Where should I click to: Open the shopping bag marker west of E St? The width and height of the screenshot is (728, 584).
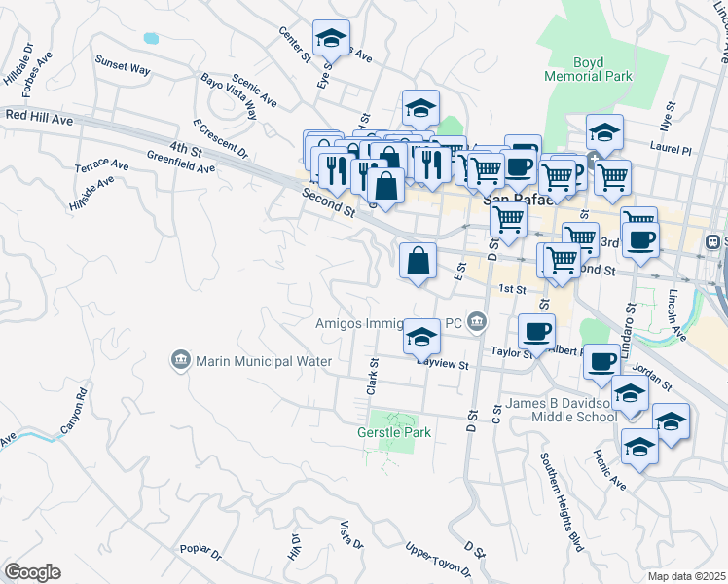[x=418, y=261]
